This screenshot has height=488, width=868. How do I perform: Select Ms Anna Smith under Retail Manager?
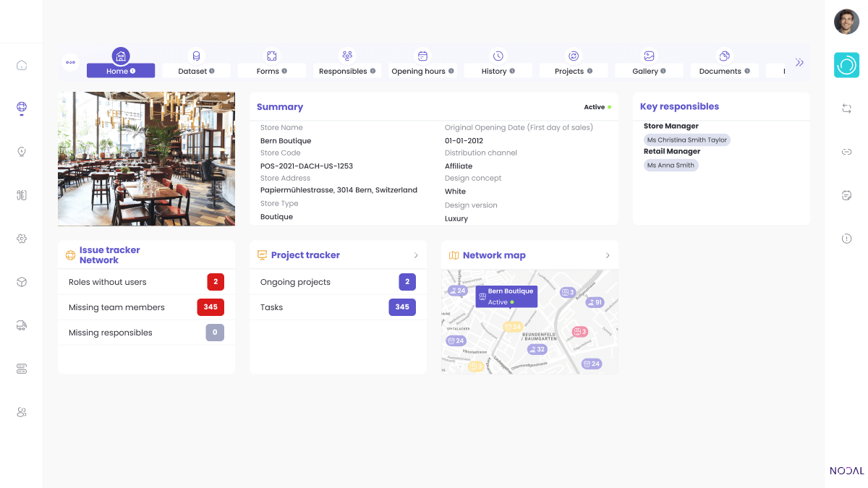tap(671, 165)
